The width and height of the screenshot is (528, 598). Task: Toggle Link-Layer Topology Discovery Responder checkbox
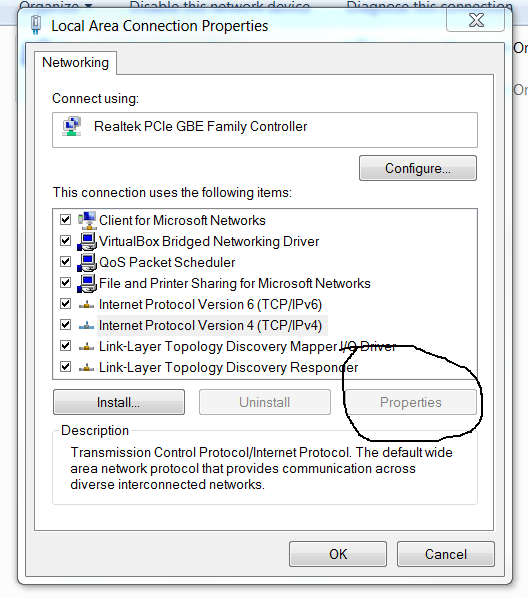[x=66, y=367]
